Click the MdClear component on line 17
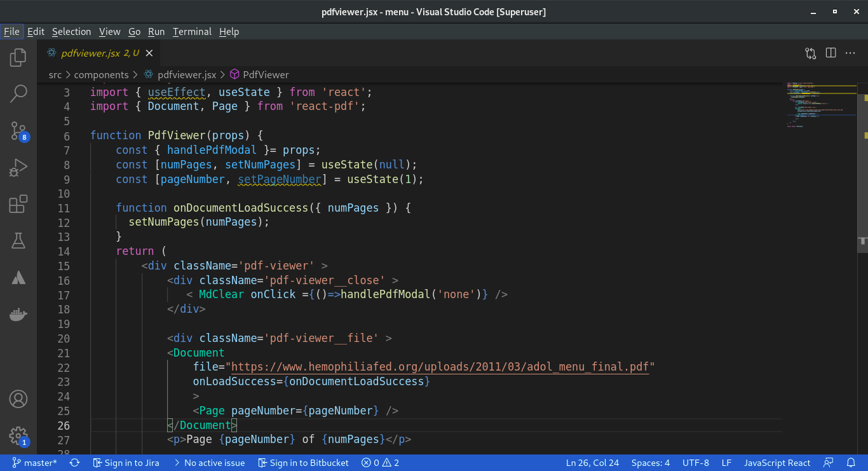 pos(221,294)
